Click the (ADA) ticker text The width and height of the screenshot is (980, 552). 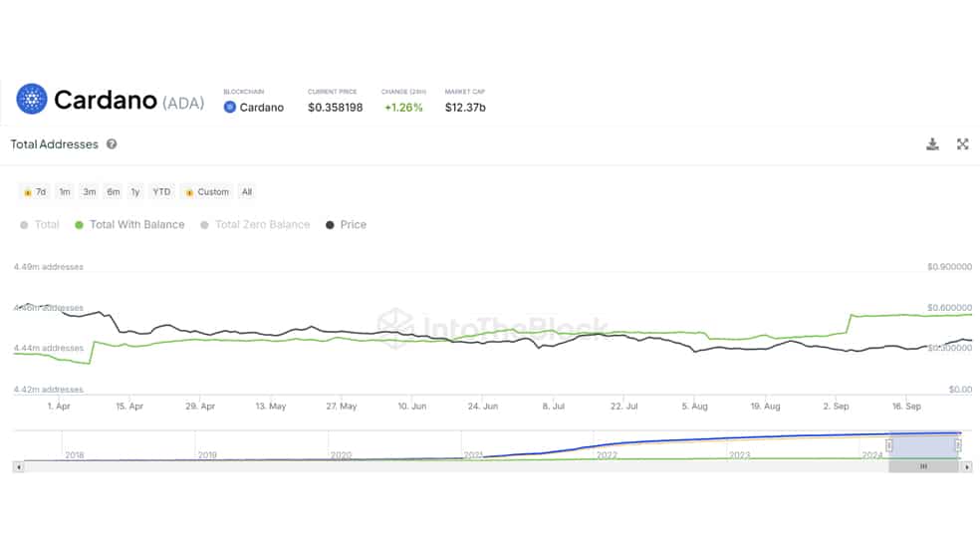click(183, 104)
